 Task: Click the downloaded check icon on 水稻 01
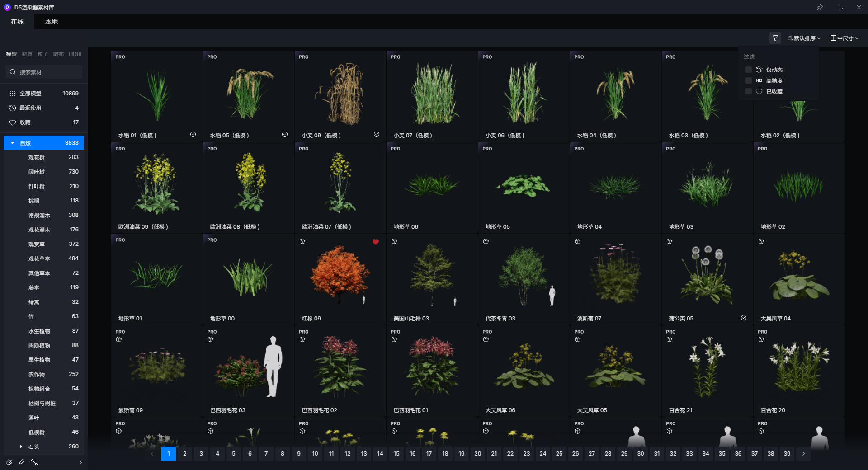pyautogui.click(x=193, y=135)
